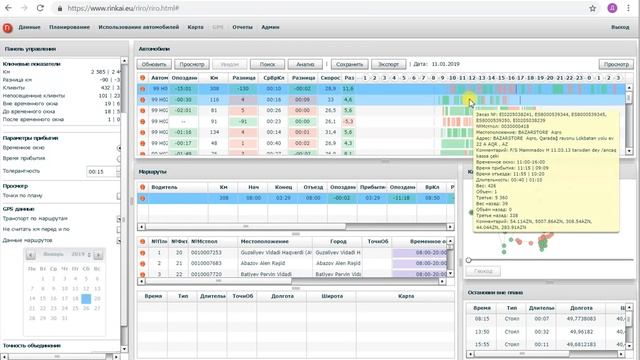Click the slider handle below the map
This screenshot has width=640, height=360.
coord(469,260)
